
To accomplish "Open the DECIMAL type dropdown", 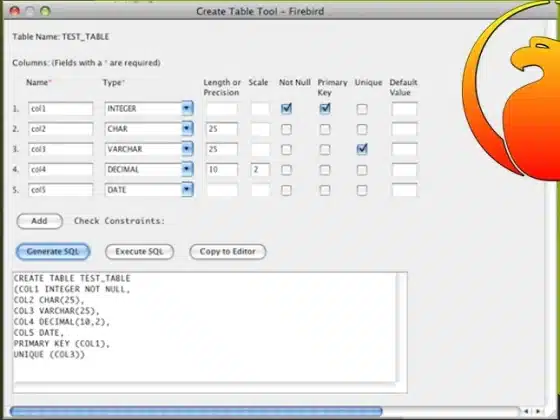I will tap(187, 170).
